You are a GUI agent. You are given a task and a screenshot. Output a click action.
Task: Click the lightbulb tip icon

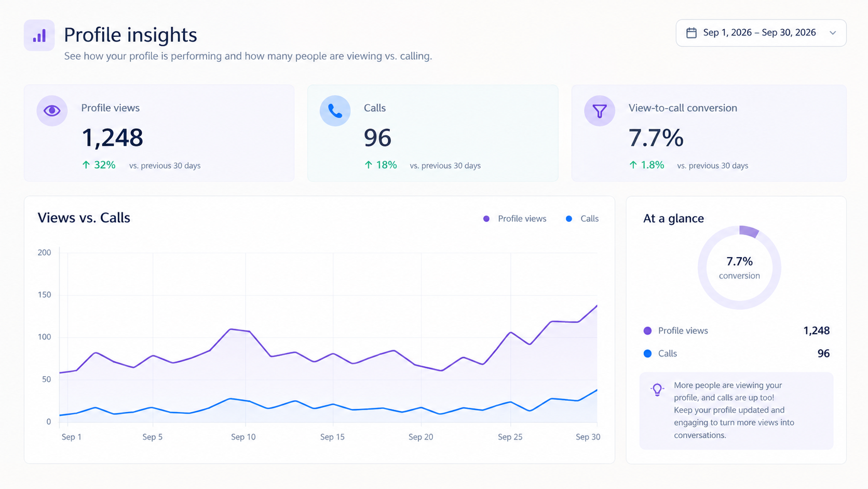[657, 390]
